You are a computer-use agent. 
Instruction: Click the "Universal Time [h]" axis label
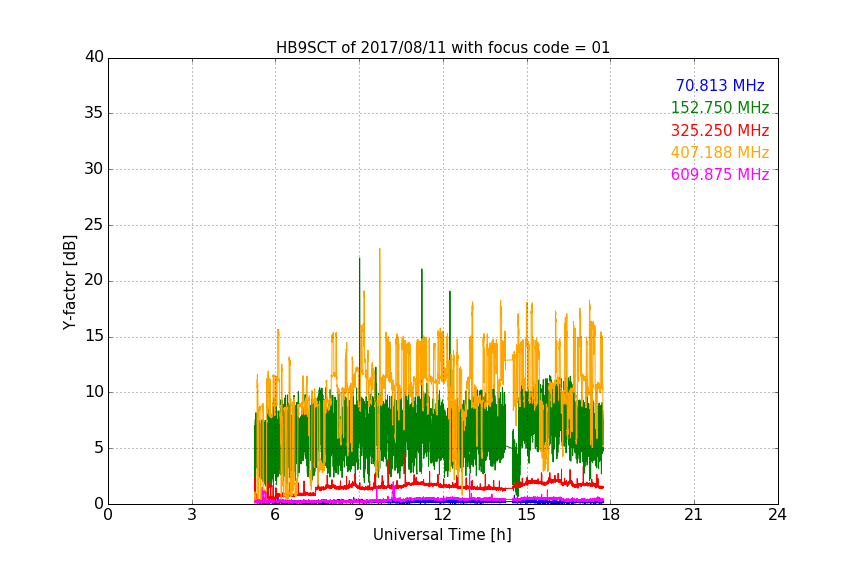click(x=442, y=535)
